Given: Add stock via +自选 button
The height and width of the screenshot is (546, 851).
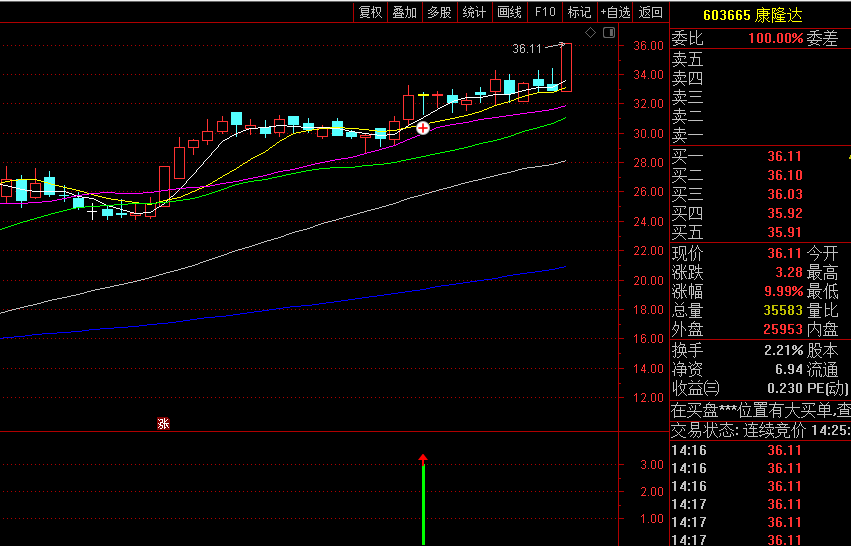Looking at the screenshot, I should pyautogui.click(x=615, y=12).
